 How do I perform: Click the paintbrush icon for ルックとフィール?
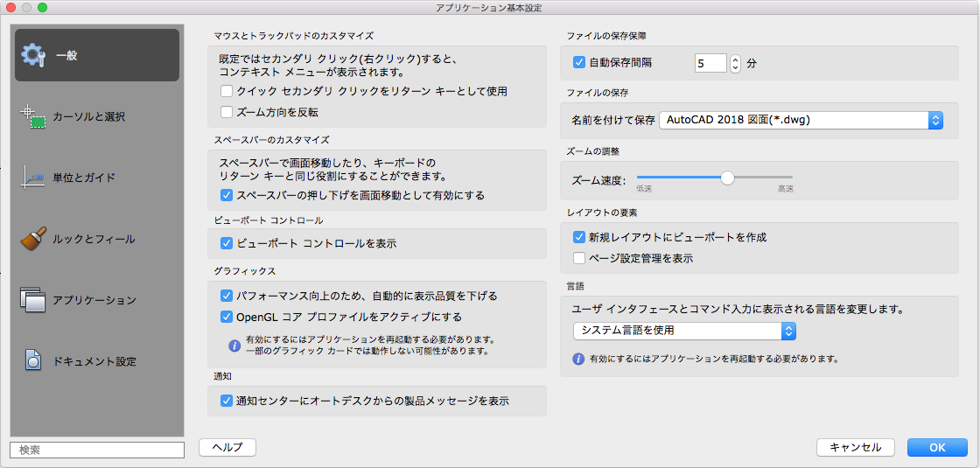coord(33,239)
